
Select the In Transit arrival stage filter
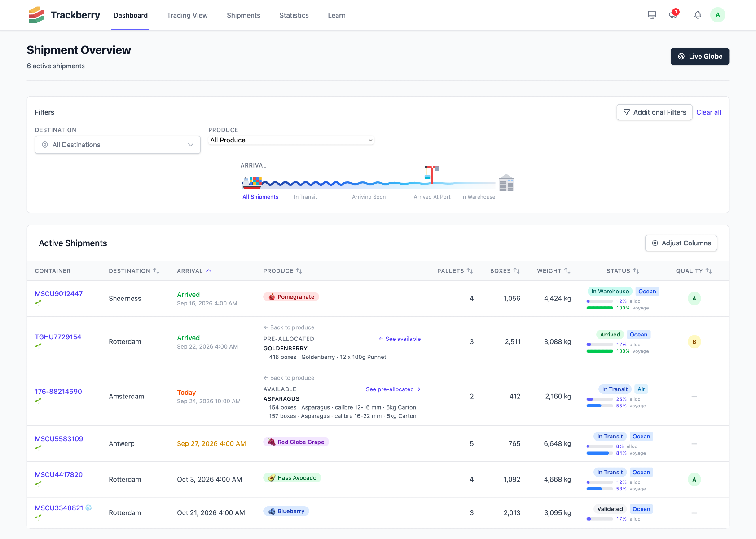tap(306, 197)
